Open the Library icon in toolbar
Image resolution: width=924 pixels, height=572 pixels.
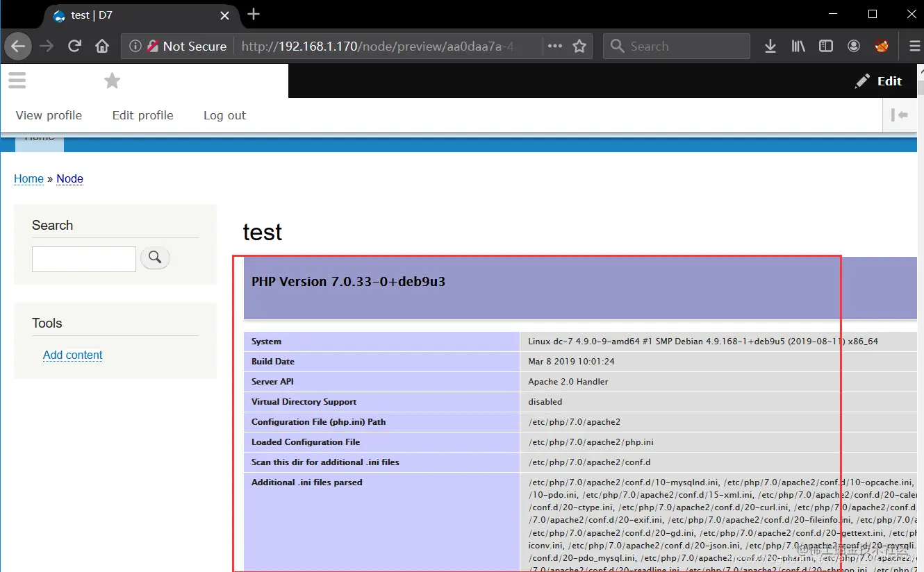tap(798, 47)
